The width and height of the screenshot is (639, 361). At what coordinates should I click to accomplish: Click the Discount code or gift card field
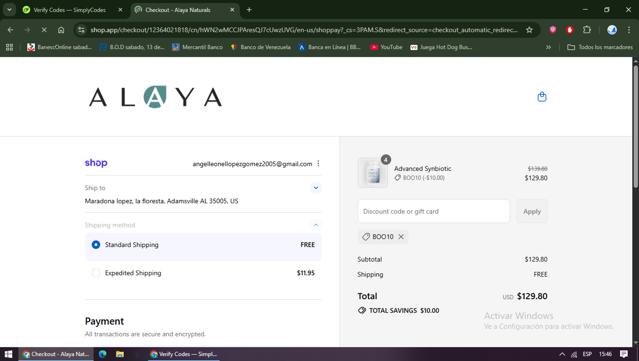[434, 211]
